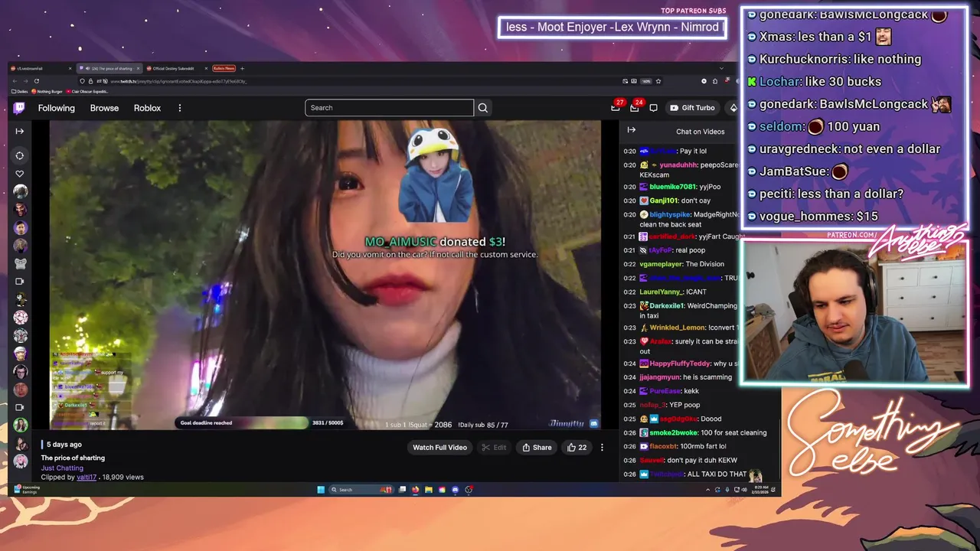
Task: Open the Just Chatting category link
Action: [62, 468]
